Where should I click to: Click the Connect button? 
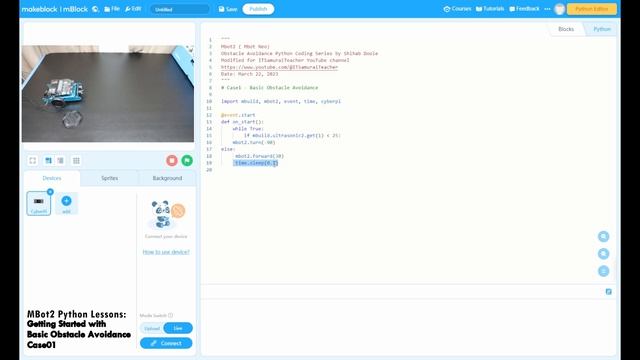point(166,343)
